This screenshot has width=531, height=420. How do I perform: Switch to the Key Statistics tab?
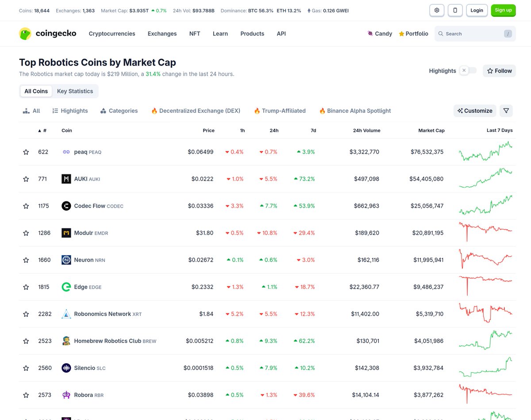pos(75,91)
